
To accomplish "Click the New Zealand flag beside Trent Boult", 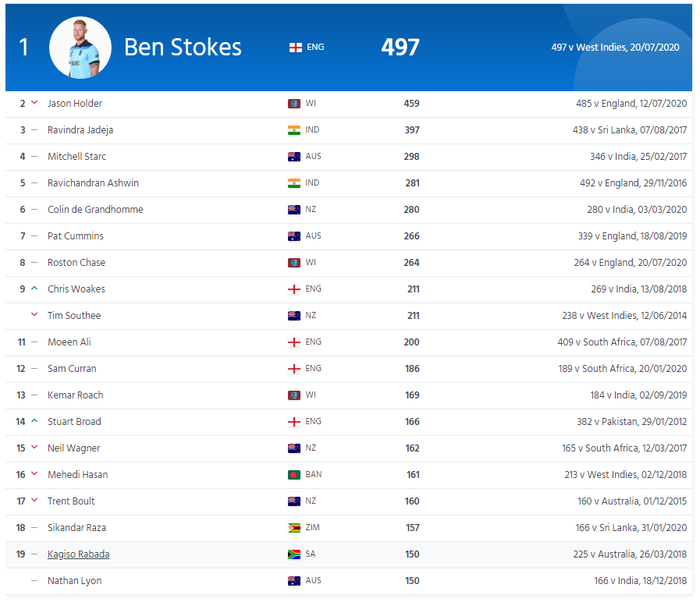I will pyautogui.click(x=294, y=501).
